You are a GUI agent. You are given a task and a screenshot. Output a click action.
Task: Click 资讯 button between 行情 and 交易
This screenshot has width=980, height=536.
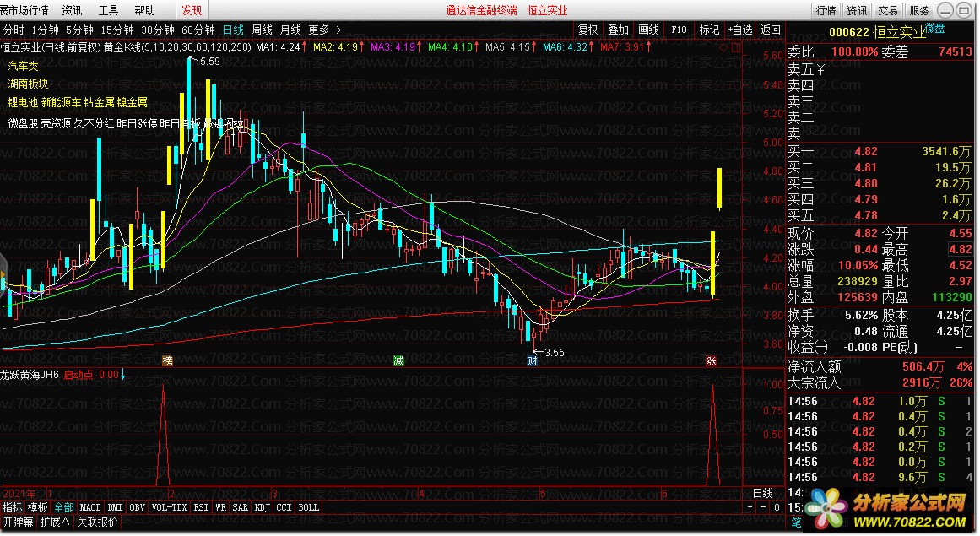857,11
